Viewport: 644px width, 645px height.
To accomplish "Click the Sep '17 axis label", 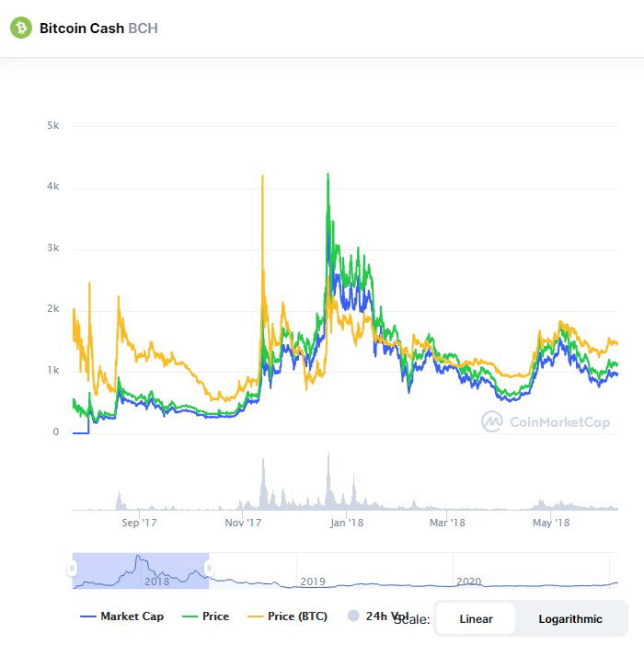I will 139,523.
